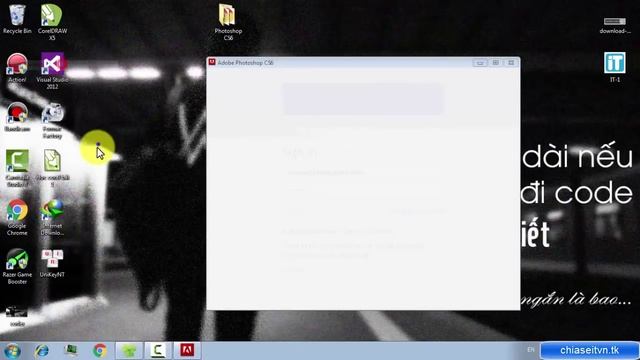Open Internet Explorer from the taskbar
The image size is (640, 360).
pyautogui.click(x=42, y=351)
